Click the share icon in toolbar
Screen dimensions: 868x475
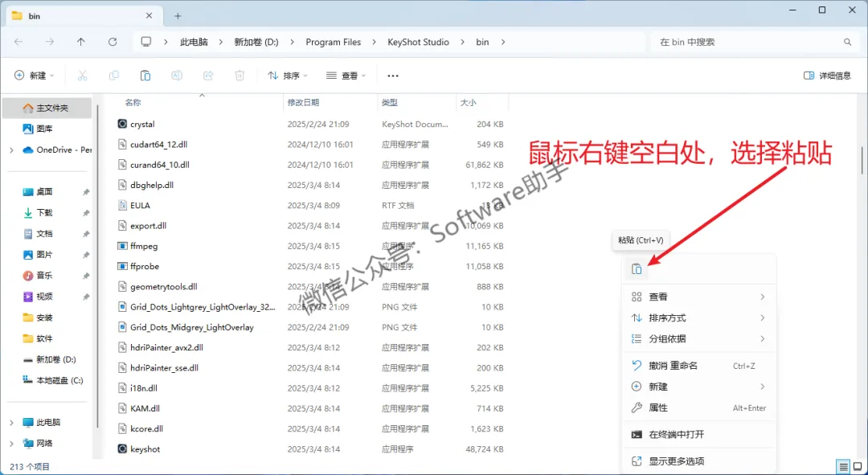(x=208, y=76)
